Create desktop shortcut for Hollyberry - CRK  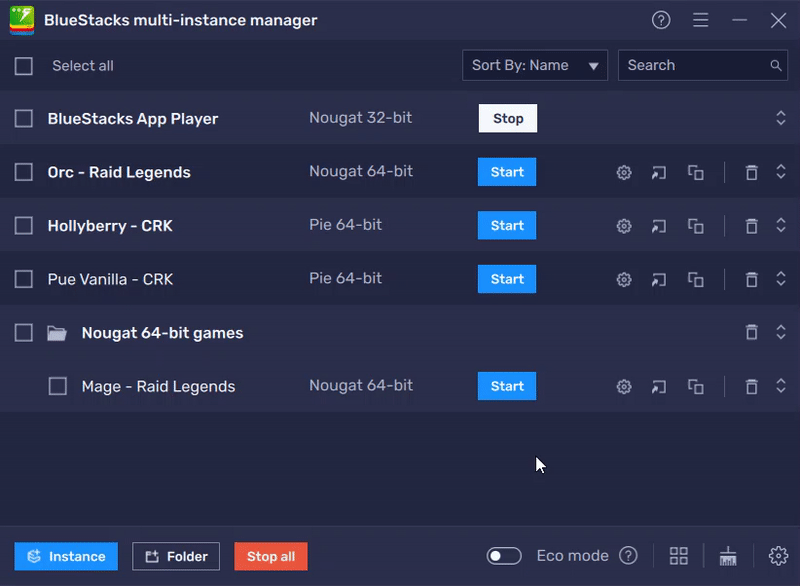[659, 226]
